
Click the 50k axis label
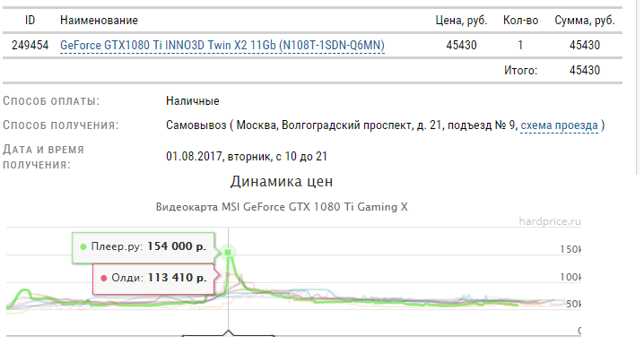(x=573, y=305)
